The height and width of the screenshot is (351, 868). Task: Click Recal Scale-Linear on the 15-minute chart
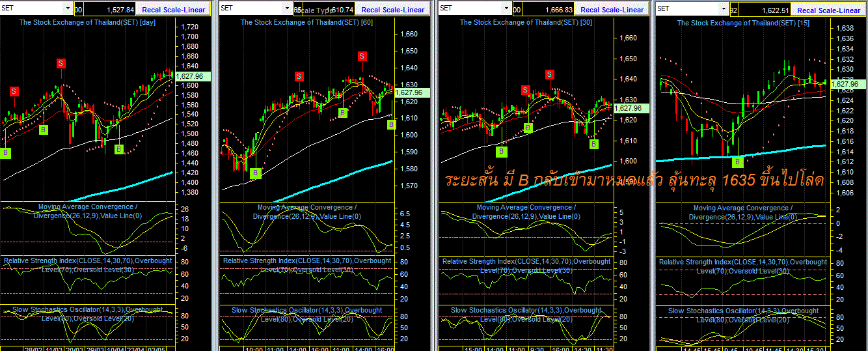pos(828,9)
